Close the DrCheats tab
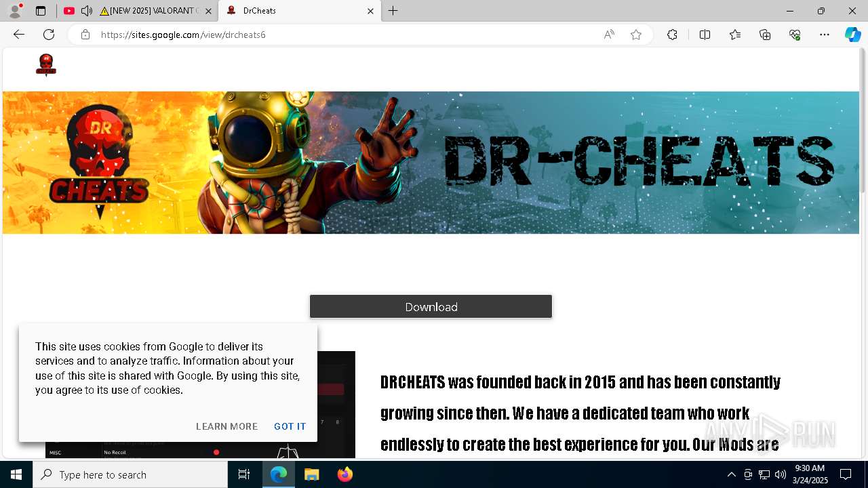 (370, 11)
